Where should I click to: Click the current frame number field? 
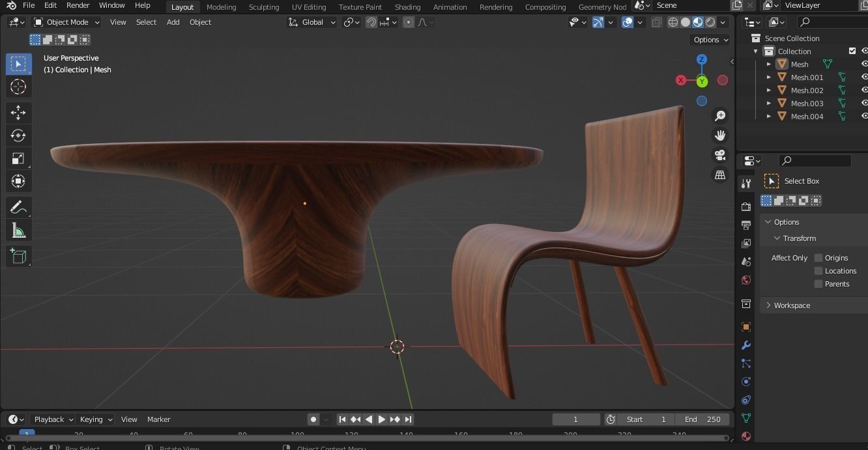point(576,419)
